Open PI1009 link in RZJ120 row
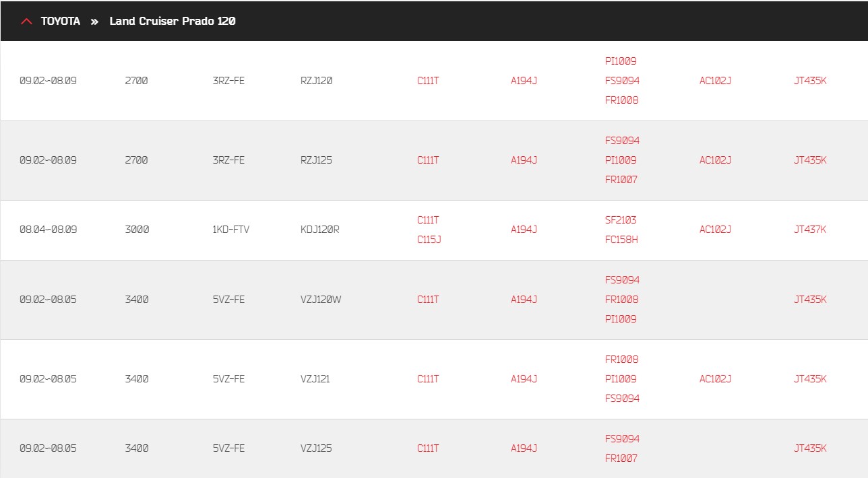868x478 pixels. coord(621,61)
